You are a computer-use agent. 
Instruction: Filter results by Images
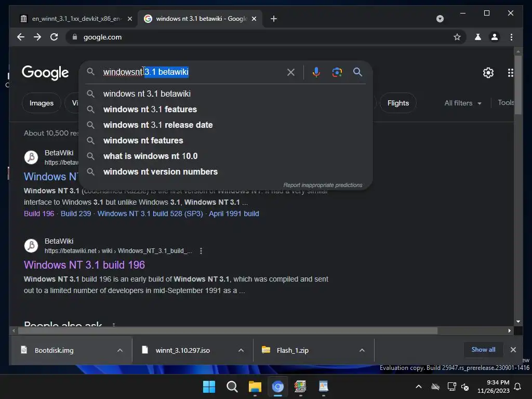click(42, 103)
